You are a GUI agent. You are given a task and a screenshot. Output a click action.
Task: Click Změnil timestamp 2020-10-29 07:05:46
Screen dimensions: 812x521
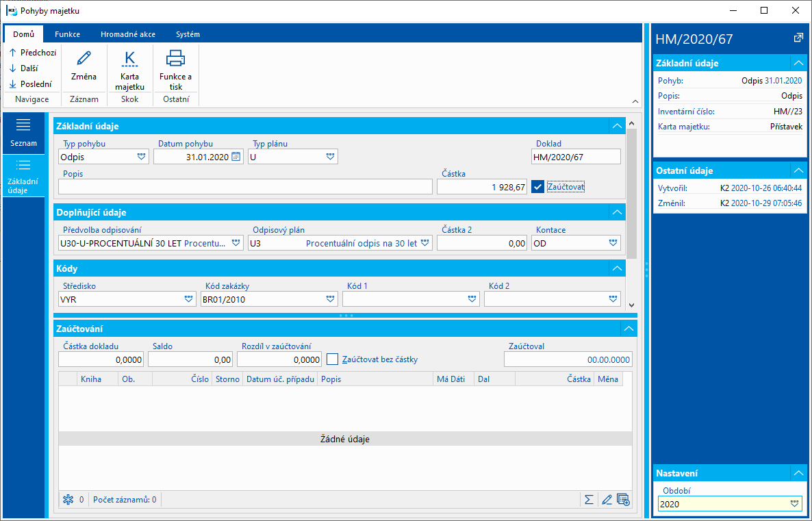pos(766,203)
